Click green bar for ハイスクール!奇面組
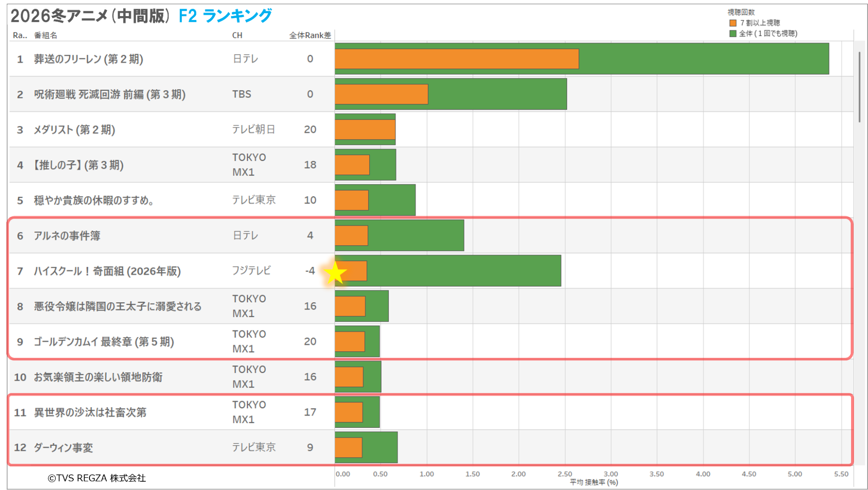Image resolution: width=868 pixels, height=490 pixels. point(464,271)
